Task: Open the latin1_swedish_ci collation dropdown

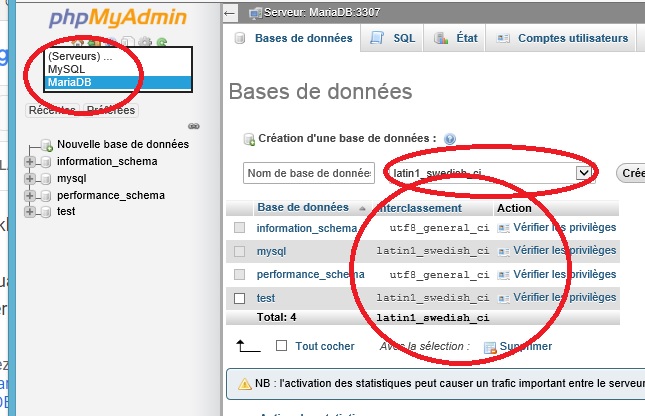Action: (x=491, y=173)
